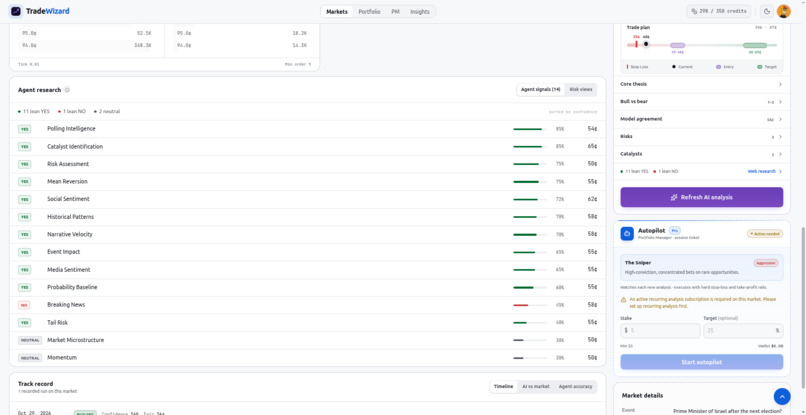Select the Tail Risk row label

[x=57, y=322]
